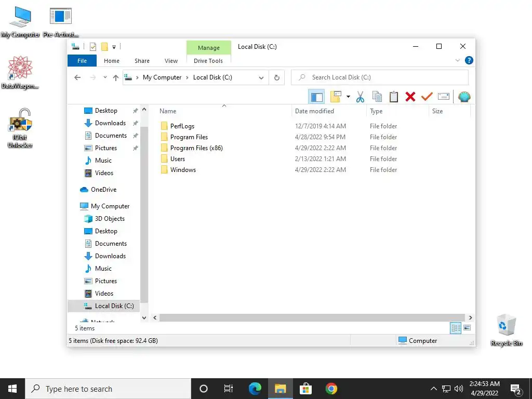This screenshot has height=399, width=532.
Task: Switch to the View ribbon tab
Action: [x=171, y=61]
